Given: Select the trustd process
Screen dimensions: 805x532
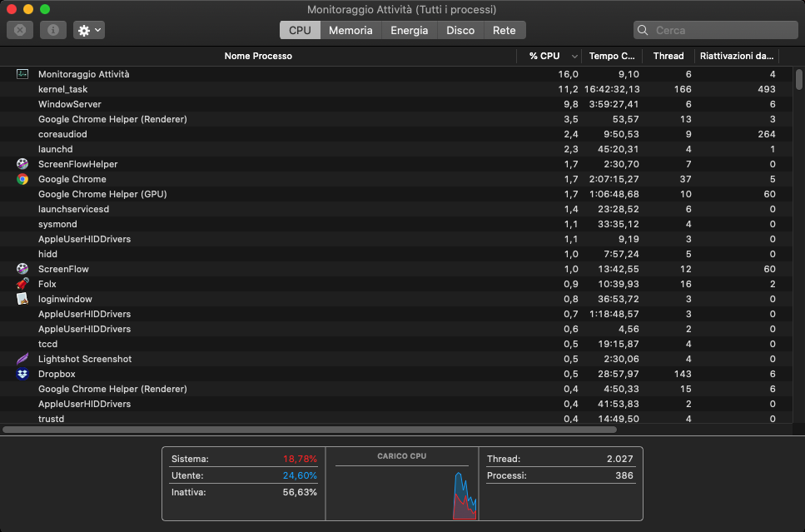Looking at the screenshot, I should 396,418.
